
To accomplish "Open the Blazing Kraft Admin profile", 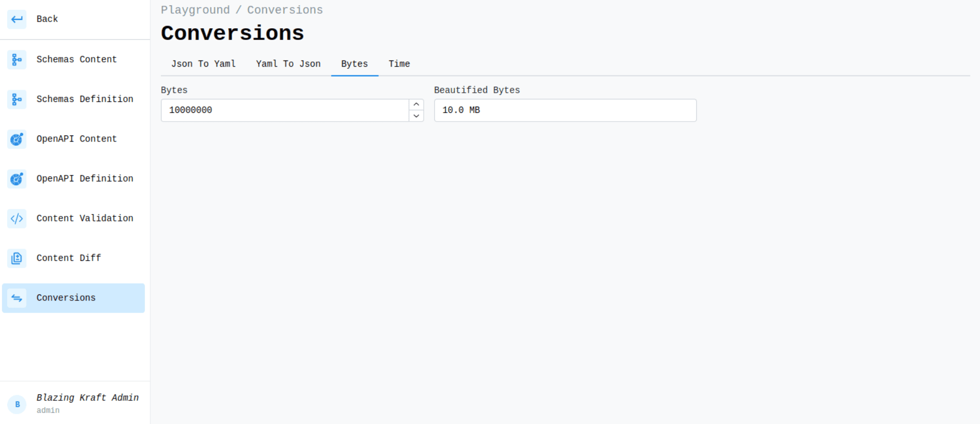I will coord(87,398).
